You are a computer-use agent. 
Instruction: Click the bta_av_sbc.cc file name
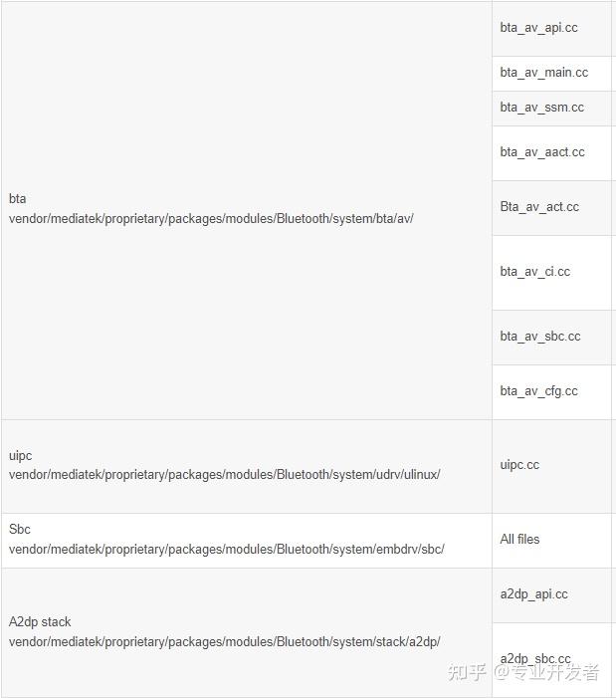tap(539, 337)
